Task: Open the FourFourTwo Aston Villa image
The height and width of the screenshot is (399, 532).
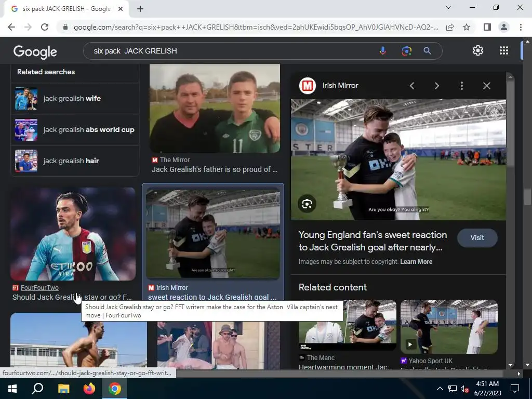Action: pos(73,234)
